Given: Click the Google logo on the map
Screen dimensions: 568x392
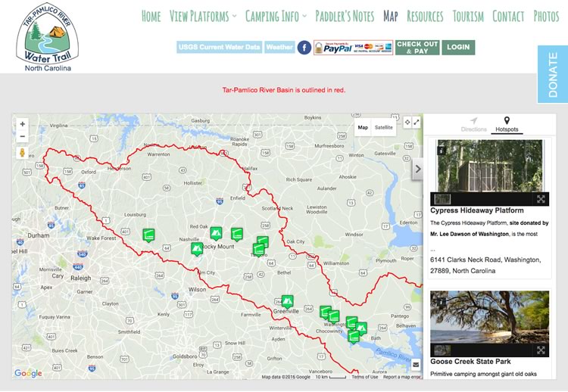Looking at the screenshot, I should (x=28, y=373).
